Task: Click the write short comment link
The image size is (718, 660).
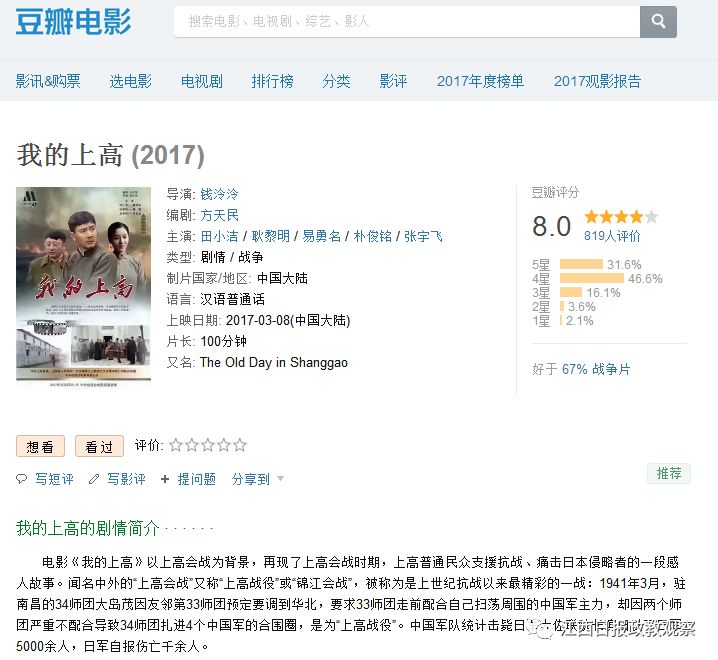Action: click(x=46, y=479)
